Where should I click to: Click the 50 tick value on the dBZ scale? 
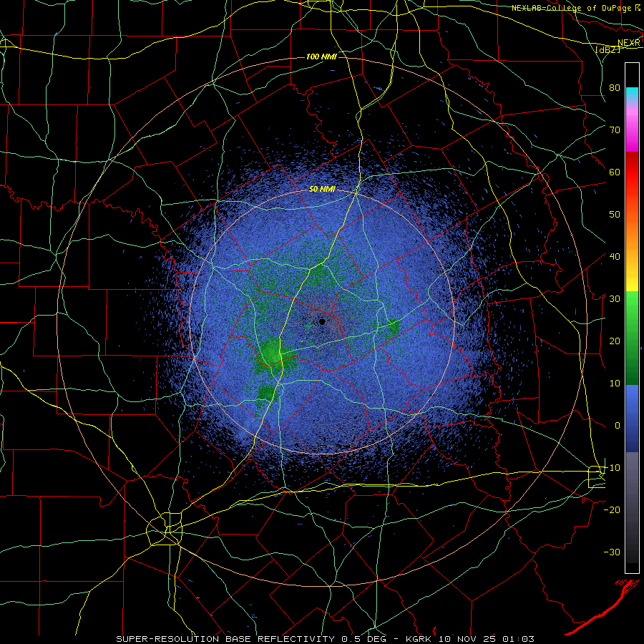pos(615,215)
